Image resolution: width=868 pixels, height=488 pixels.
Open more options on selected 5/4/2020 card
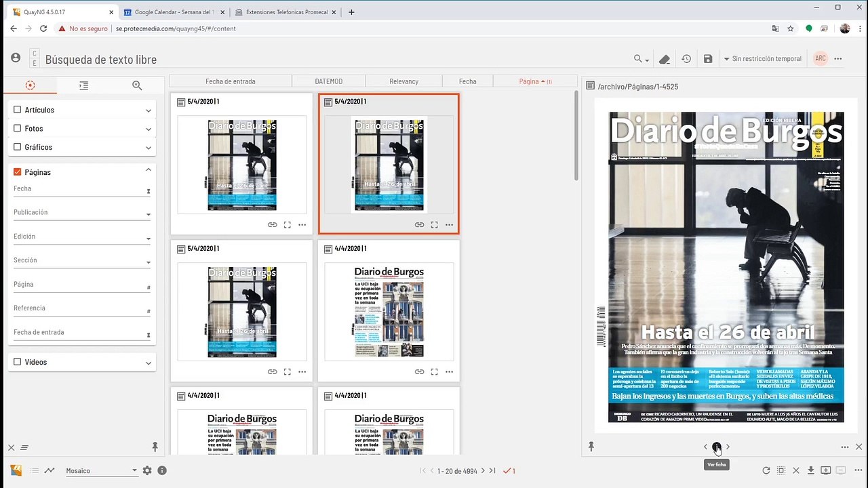click(x=450, y=225)
